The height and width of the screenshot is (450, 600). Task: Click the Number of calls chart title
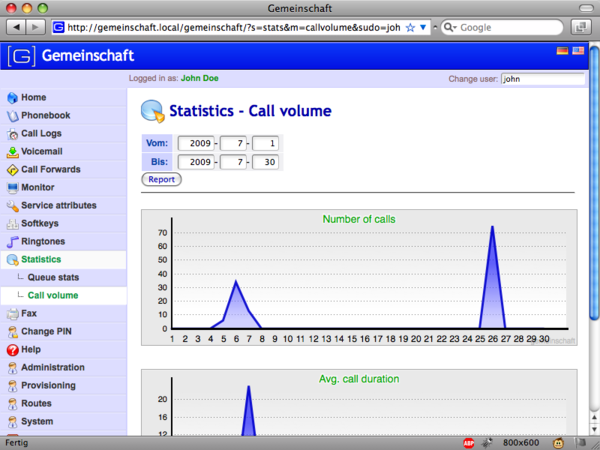coord(359,219)
